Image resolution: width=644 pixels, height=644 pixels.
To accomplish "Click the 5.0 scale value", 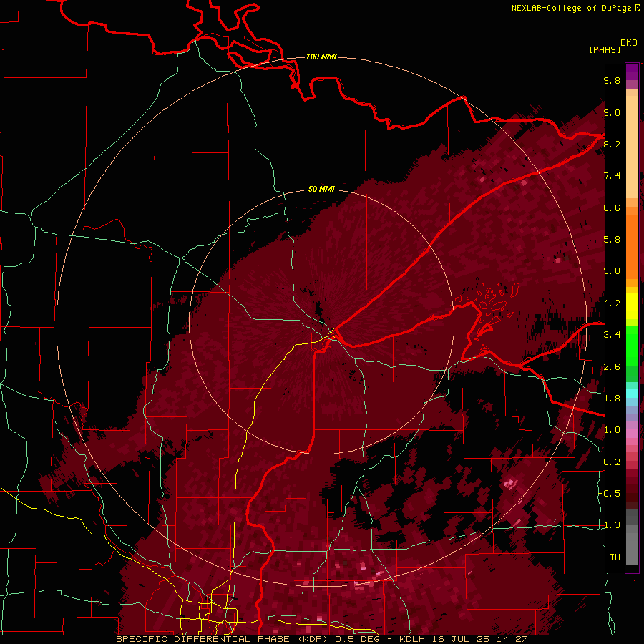I will coord(612,271).
